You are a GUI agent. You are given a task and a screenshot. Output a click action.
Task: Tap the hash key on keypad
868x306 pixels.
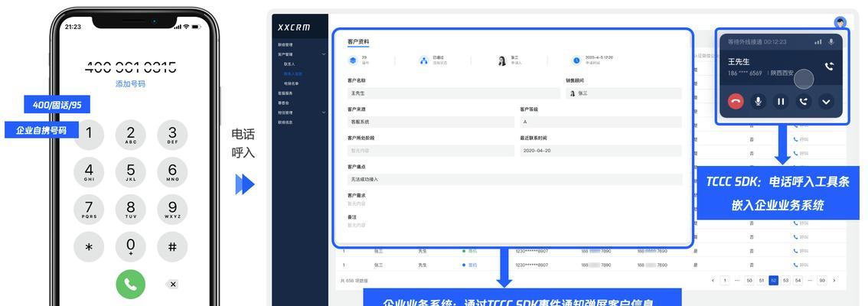tap(172, 247)
